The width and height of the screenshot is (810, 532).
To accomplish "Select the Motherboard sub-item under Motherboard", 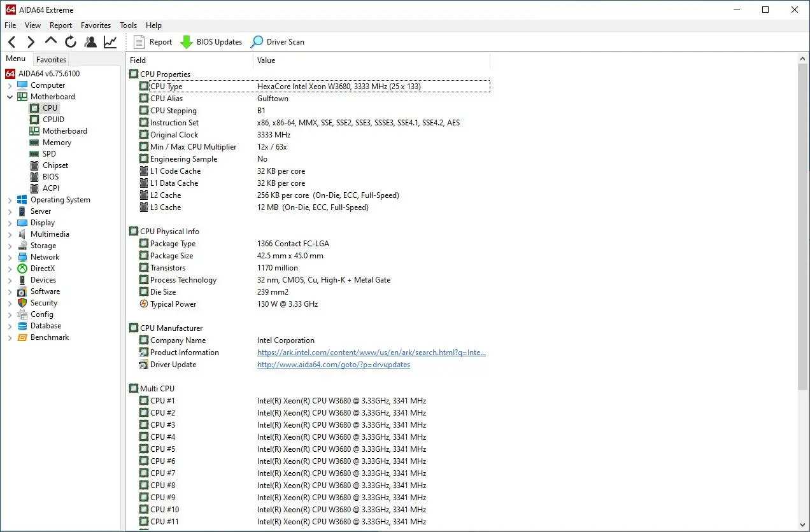I will coord(65,131).
